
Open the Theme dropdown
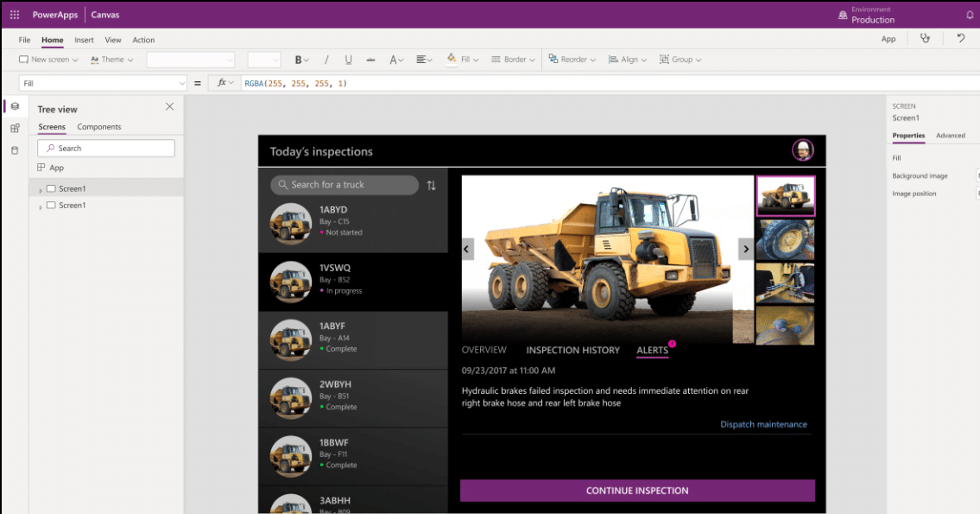pos(112,60)
